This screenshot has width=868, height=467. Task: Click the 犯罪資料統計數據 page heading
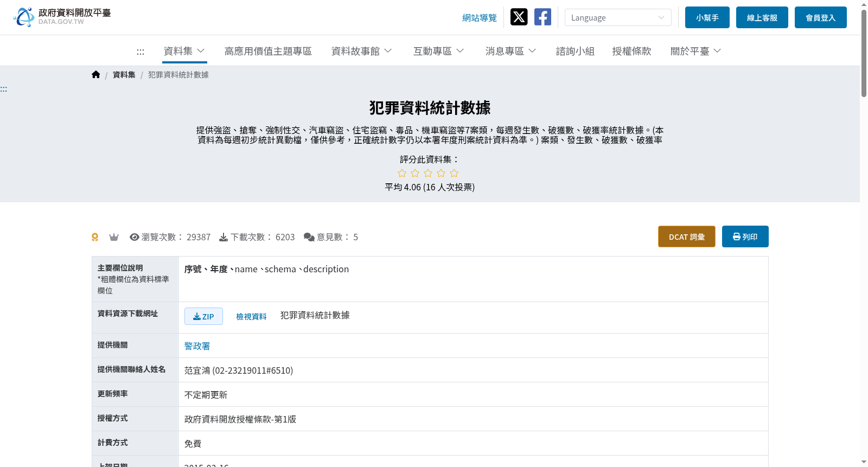click(x=430, y=107)
